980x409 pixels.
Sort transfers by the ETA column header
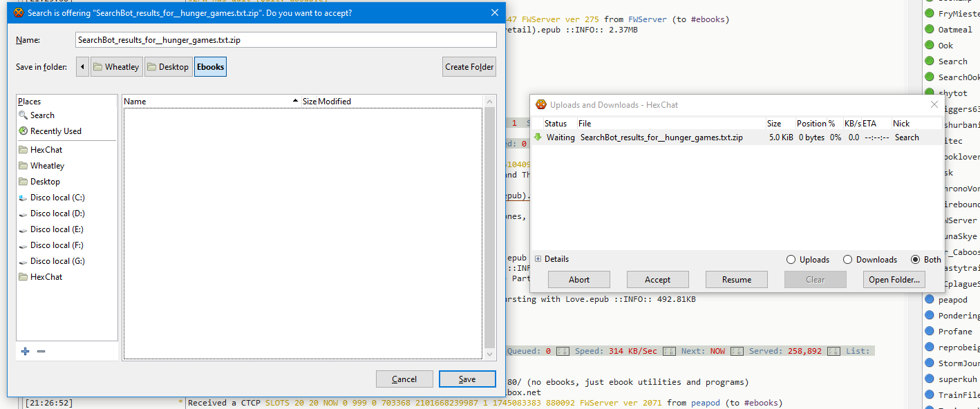876,124
